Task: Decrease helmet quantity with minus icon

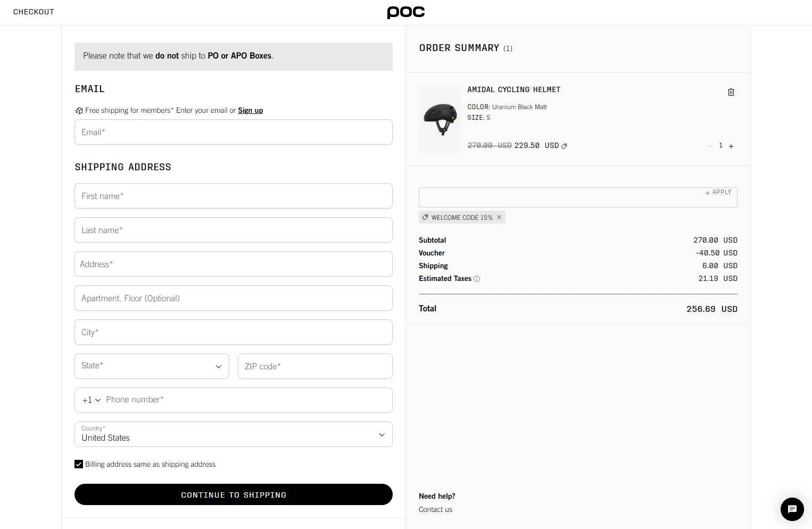Action: point(710,146)
